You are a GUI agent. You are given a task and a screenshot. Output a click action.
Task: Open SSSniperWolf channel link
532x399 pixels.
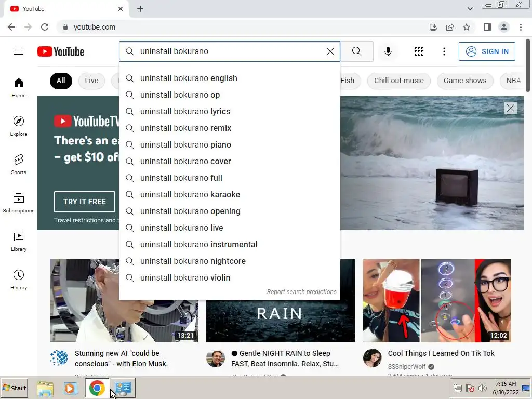pyautogui.click(x=406, y=366)
